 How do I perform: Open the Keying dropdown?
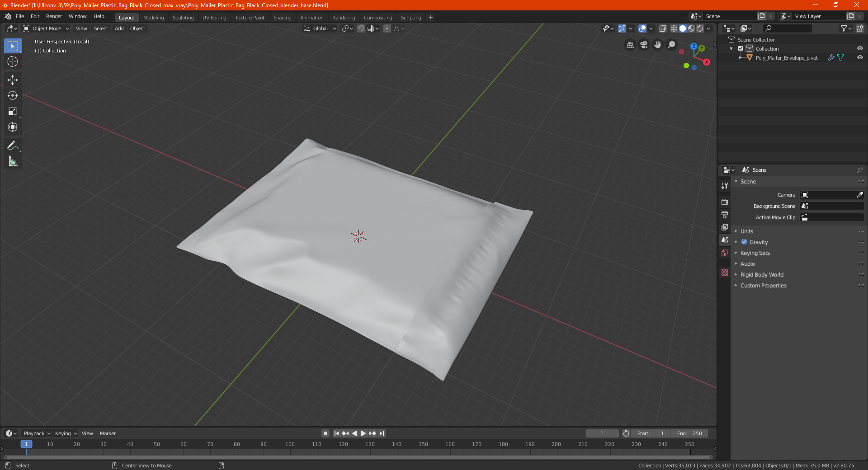(x=66, y=433)
